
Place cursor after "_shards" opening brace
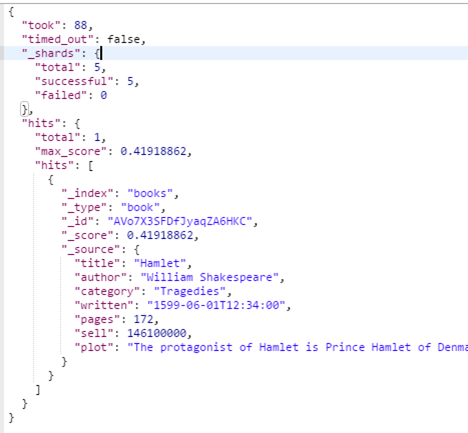[x=101, y=53]
